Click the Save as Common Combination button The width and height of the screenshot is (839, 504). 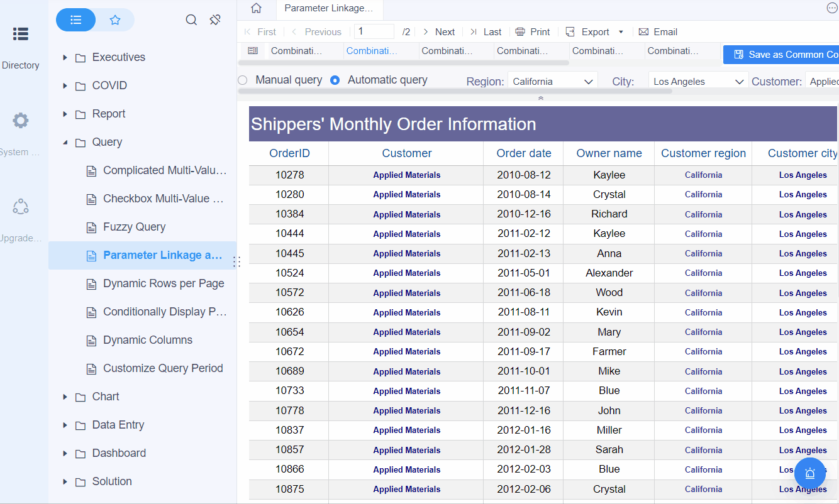tap(781, 55)
